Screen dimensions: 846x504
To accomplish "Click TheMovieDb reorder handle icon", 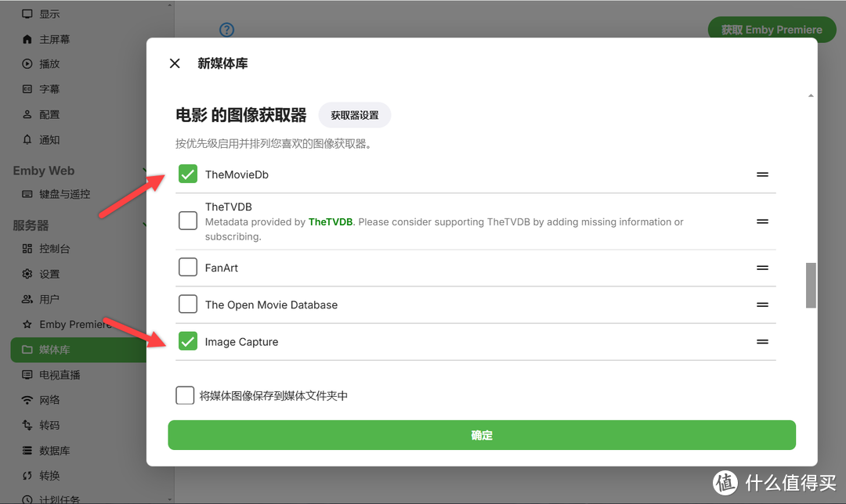I will click(x=762, y=175).
